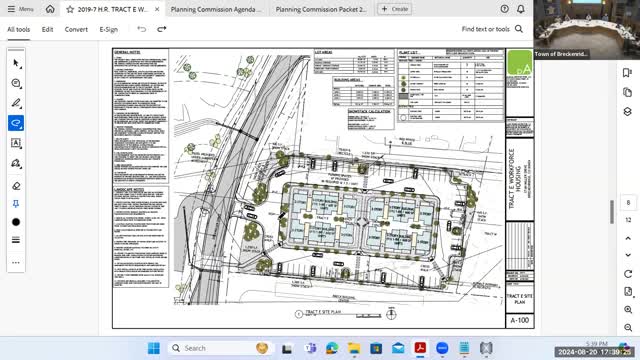Open Task View from taskbar

pos(287,348)
